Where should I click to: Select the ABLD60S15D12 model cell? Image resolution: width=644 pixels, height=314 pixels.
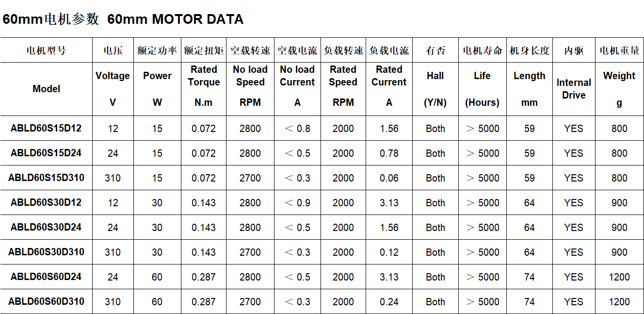46,129
